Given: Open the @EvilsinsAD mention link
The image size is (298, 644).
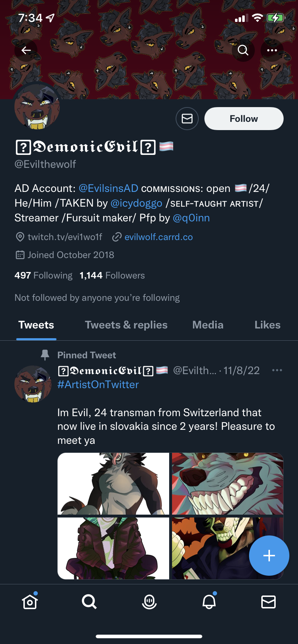Looking at the screenshot, I should 108,188.
